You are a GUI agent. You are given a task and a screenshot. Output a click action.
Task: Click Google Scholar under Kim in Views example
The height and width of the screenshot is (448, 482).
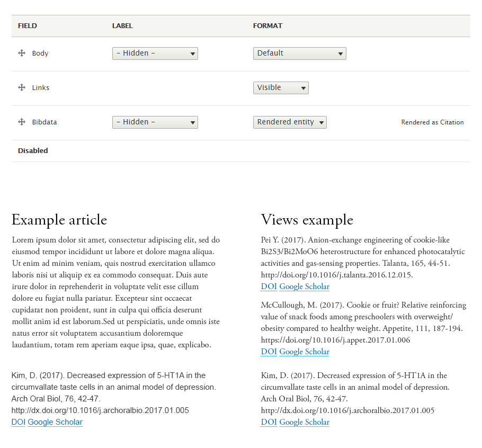coord(304,422)
